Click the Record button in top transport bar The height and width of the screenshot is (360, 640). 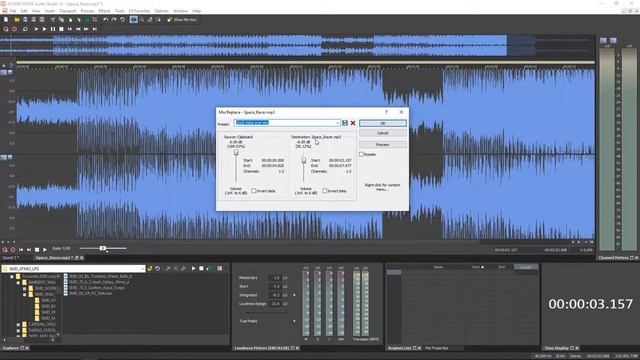(14, 29)
